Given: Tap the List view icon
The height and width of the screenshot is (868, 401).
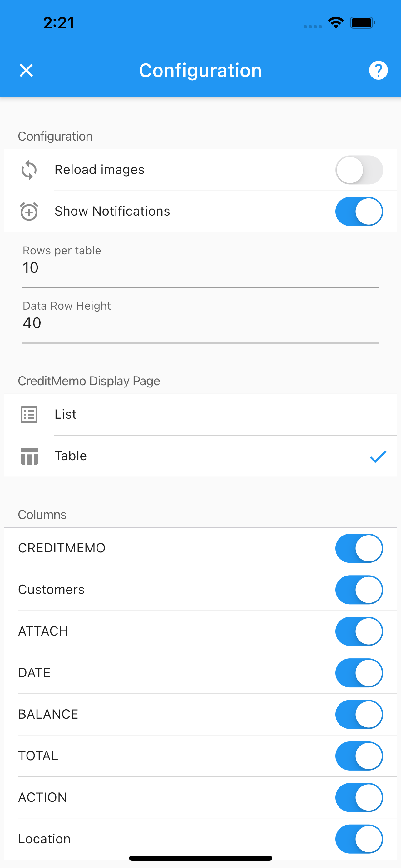Looking at the screenshot, I should 29,414.
